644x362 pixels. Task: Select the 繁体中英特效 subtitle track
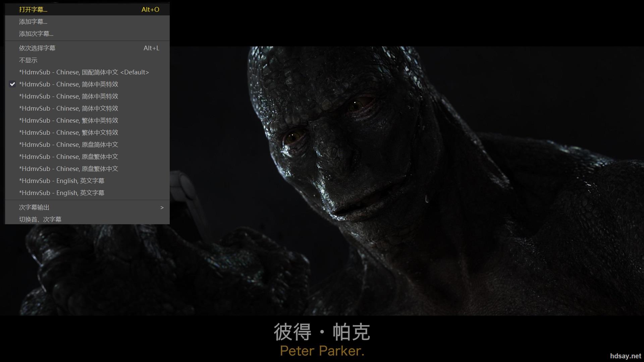click(87, 121)
